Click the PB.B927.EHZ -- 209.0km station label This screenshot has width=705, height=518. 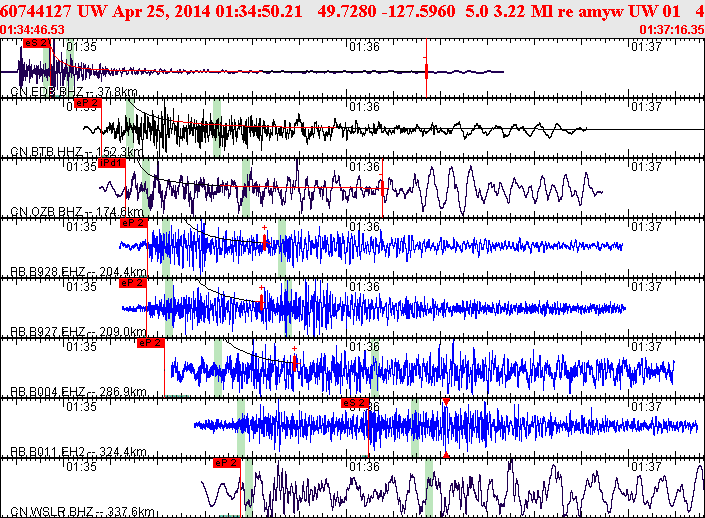[x=78, y=331]
